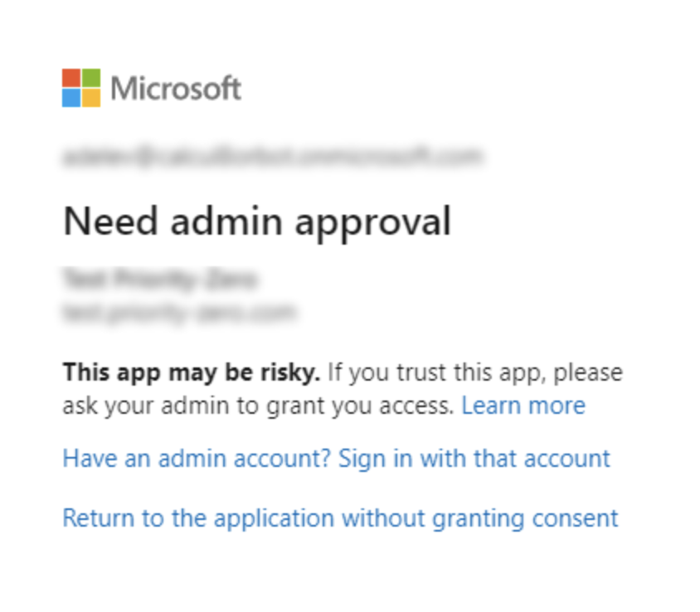Image resolution: width=700 pixels, height=612 pixels.
Task: Click the "Need admin approval" heading
Action: pos(257,222)
